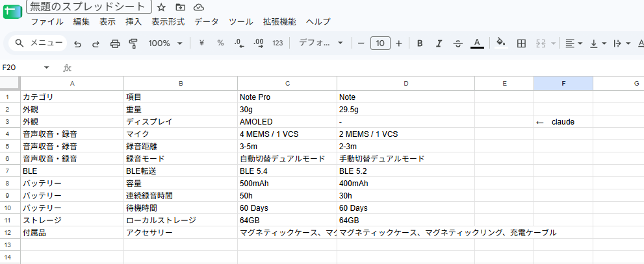Open the text color picker

[x=477, y=43]
